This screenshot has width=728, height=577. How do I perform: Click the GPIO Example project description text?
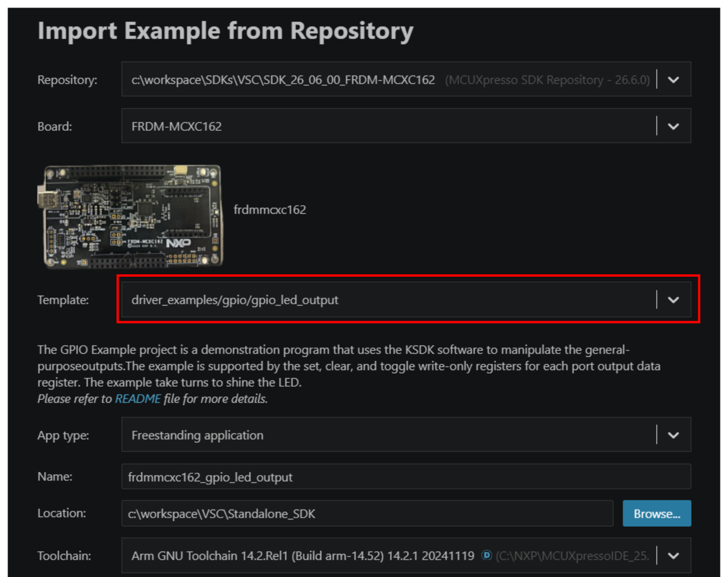click(349, 366)
